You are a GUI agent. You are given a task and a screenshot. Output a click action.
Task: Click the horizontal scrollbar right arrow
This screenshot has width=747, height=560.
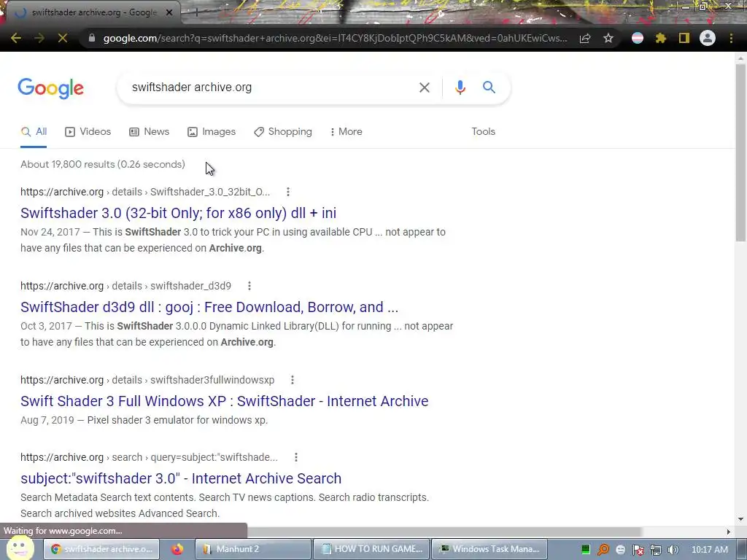point(729,532)
